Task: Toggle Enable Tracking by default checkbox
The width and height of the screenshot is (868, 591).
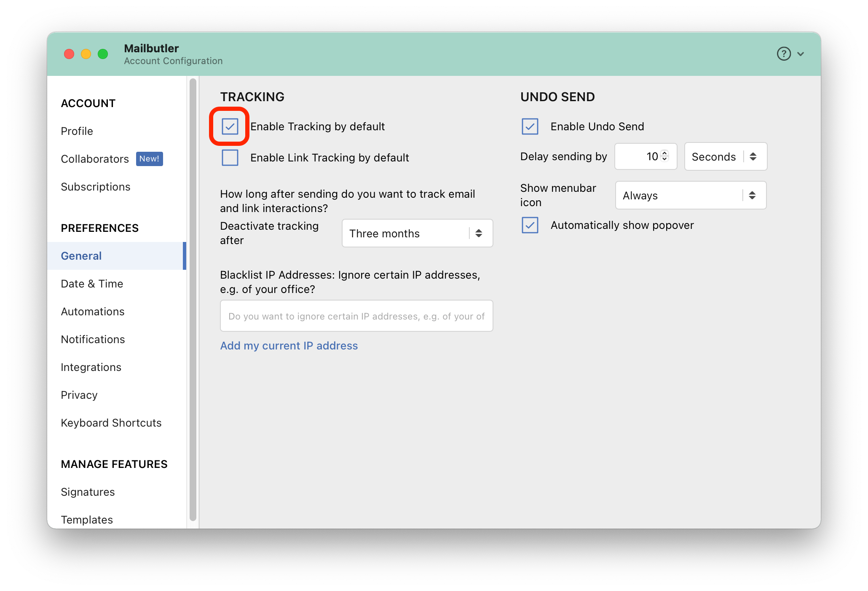Action: [x=230, y=126]
